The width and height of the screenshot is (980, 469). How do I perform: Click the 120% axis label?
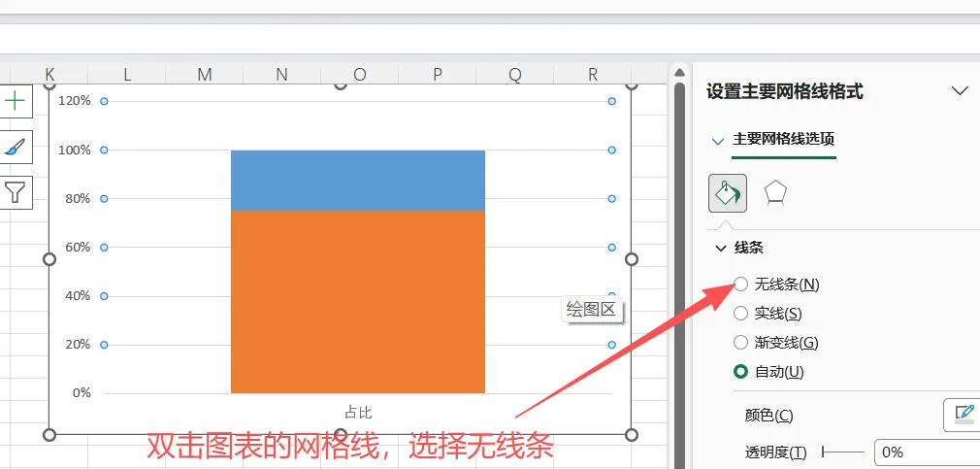point(75,101)
